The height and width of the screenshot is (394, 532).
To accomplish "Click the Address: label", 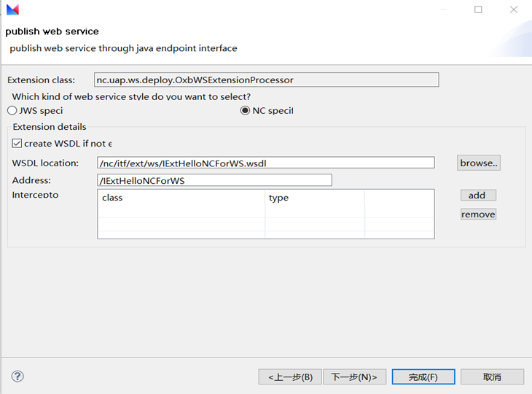I will (31, 180).
